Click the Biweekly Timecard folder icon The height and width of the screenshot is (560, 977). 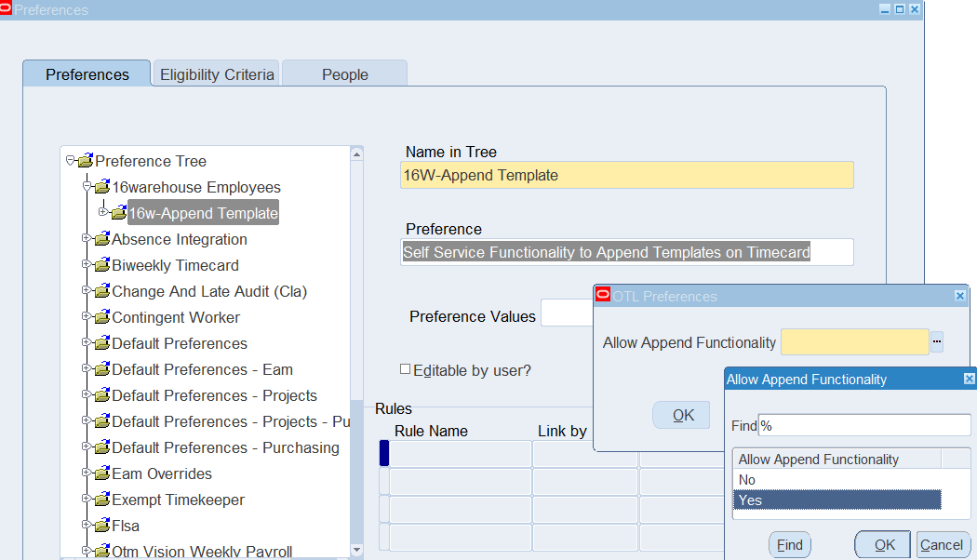[x=101, y=266]
